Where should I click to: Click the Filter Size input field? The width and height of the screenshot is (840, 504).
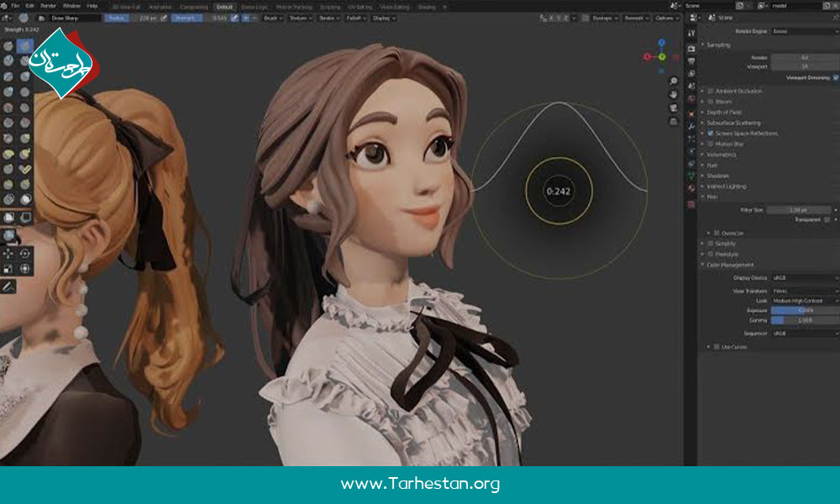[x=799, y=210]
